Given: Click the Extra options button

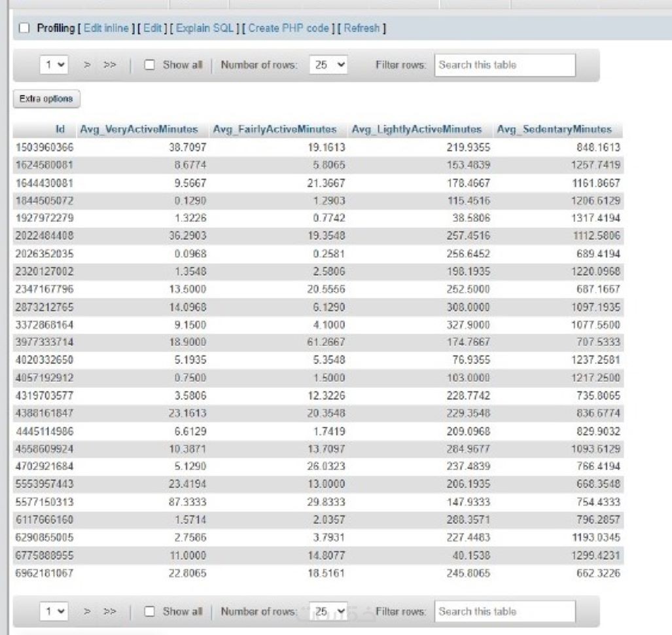Looking at the screenshot, I should tap(46, 99).
